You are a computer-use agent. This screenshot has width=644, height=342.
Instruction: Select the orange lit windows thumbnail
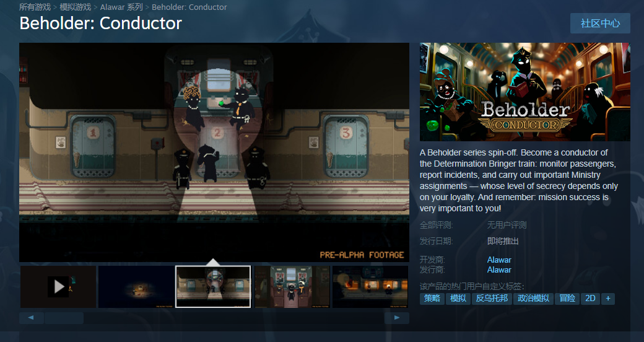(370, 286)
